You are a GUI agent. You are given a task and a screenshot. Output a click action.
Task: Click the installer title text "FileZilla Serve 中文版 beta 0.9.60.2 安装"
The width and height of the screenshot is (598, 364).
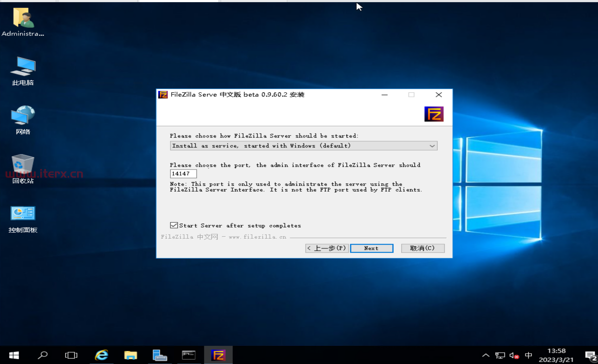point(237,95)
